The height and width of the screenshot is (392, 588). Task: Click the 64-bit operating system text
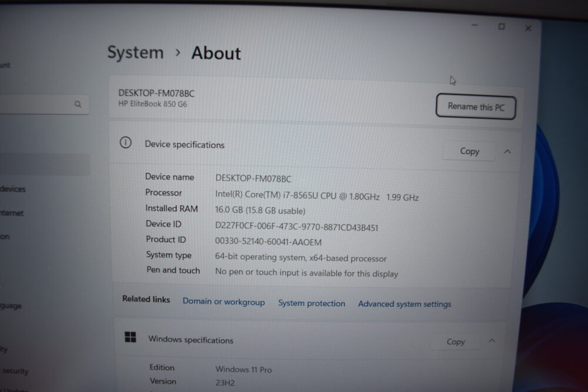pyautogui.click(x=300, y=257)
